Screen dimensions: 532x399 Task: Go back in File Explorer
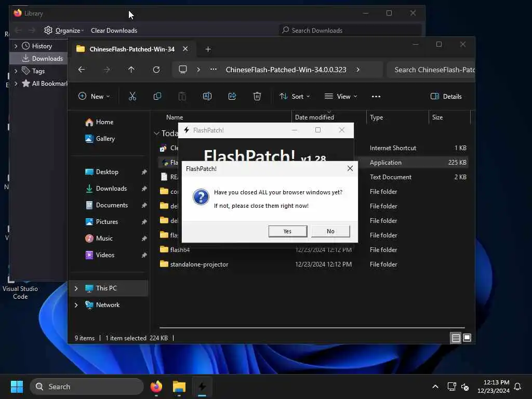tap(82, 70)
